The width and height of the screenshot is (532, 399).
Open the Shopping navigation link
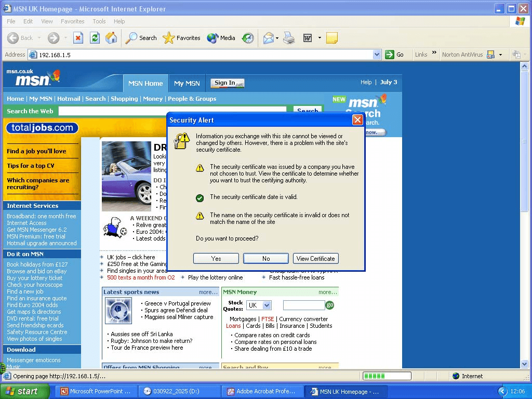tap(124, 99)
